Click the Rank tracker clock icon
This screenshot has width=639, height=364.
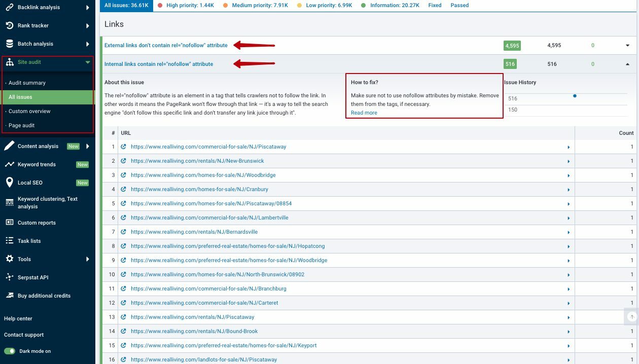click(9, 25)
